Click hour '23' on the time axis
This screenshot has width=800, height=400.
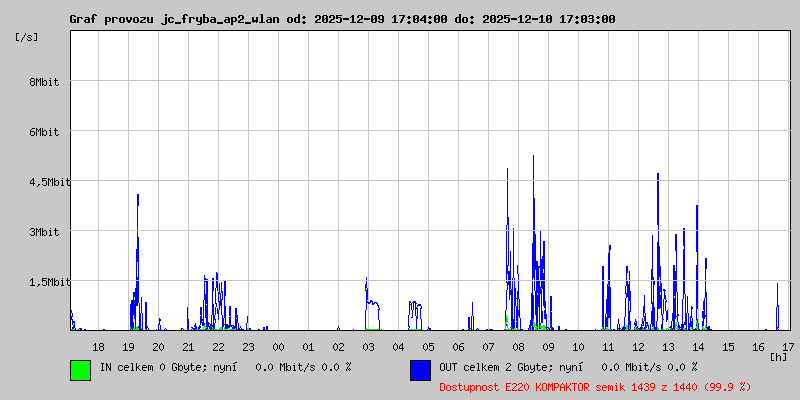(x=248, y=347)
